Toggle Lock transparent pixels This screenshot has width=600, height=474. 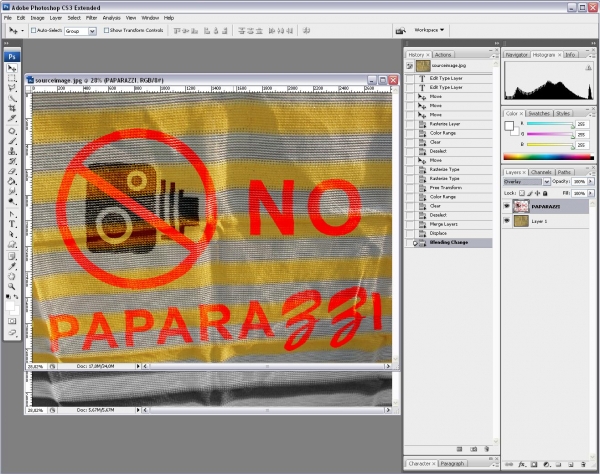point(522,193)
